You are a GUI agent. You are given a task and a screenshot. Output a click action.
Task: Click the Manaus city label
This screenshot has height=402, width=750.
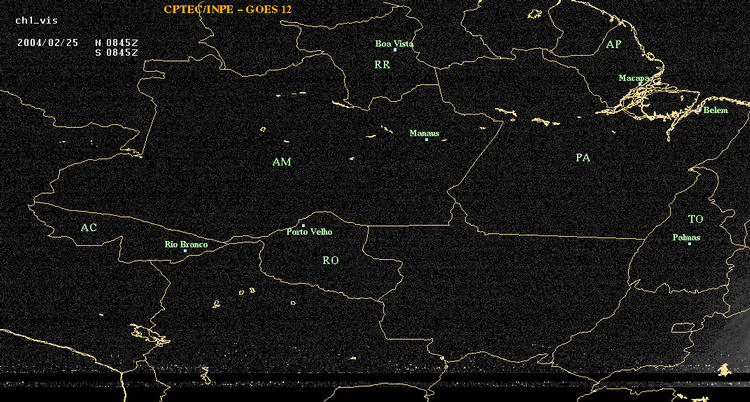click(x=424, y=134)
